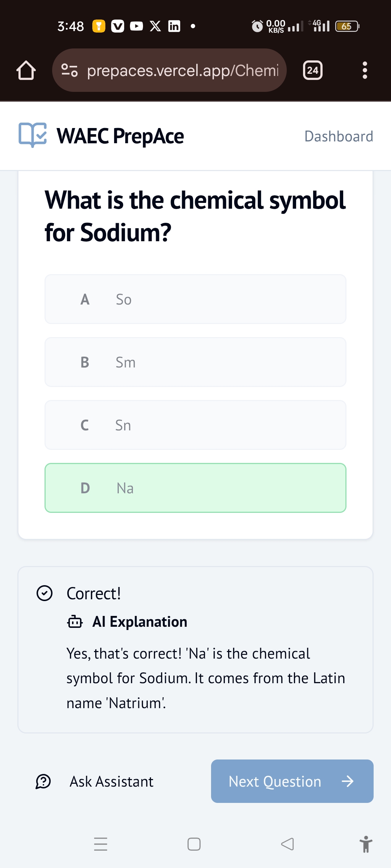Viewport: 391px width, 868px height.
Task: Go to the Next Question
Action: 292,781
